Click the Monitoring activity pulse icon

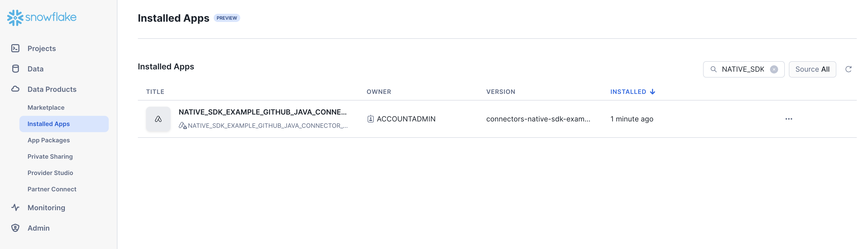[16, 208]
